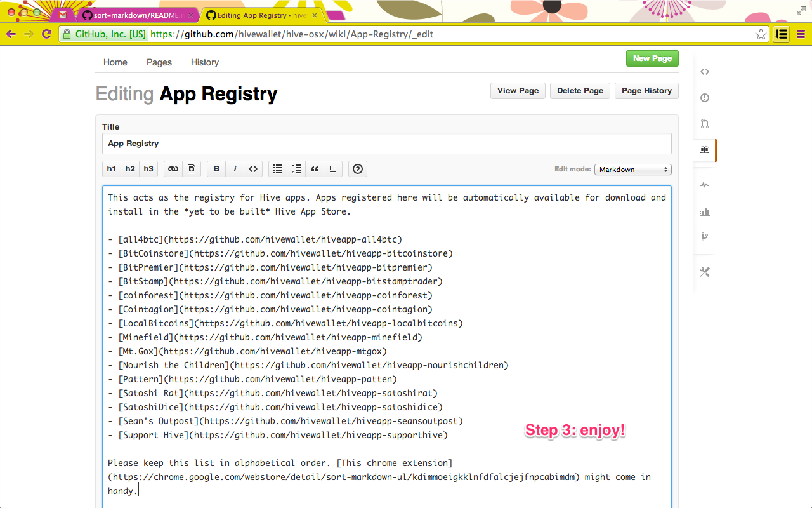Viewport: 812px width, 508px height.
Task: Switch to the sort-markdown README tab
Action: [138, 15]
